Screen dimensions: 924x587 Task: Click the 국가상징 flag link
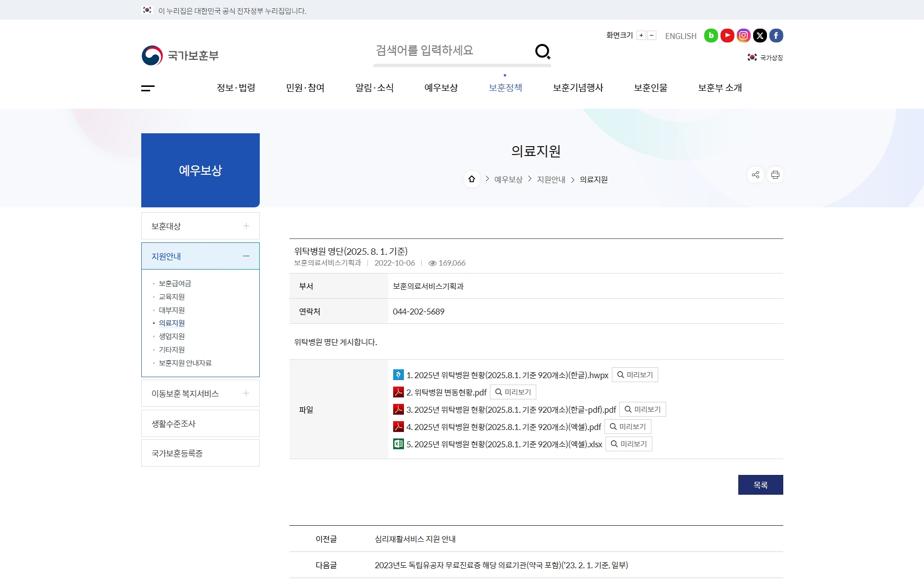pyautogui.click(x=765, y=57)
